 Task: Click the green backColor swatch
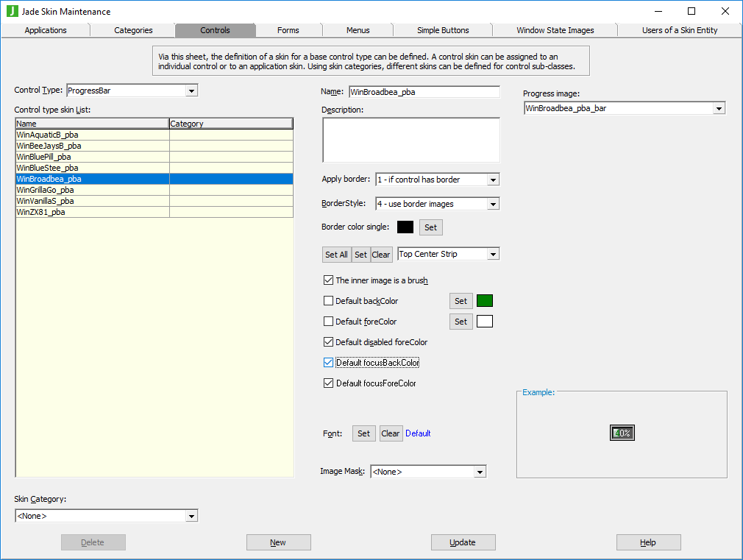484,301
